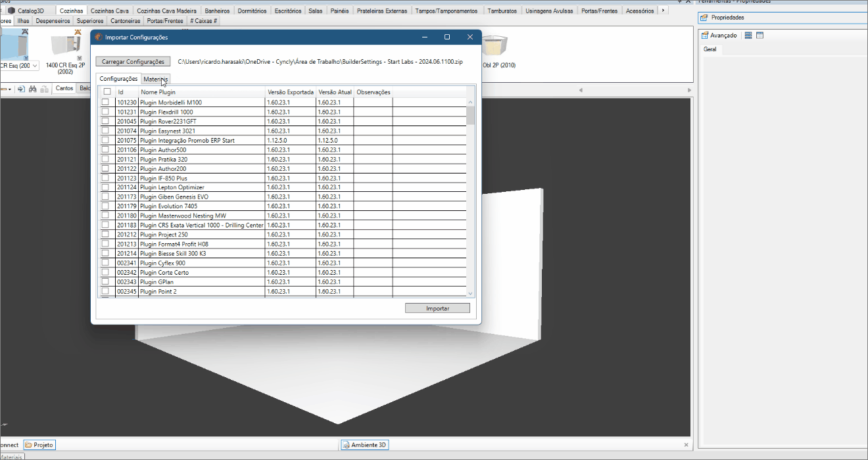
Task: Switch to the Ambiente 3D view tab
Action: pyautogui.click(x=364, y=445)
